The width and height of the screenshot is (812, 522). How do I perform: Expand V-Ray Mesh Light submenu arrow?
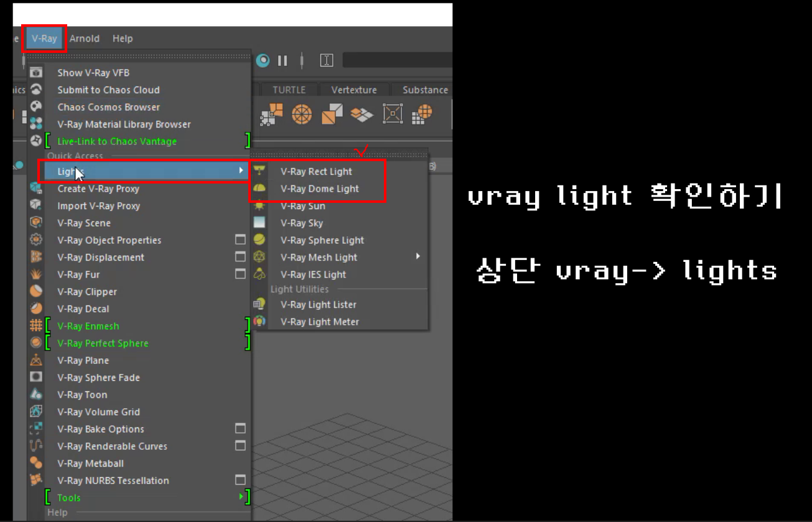tap(418, 256)
